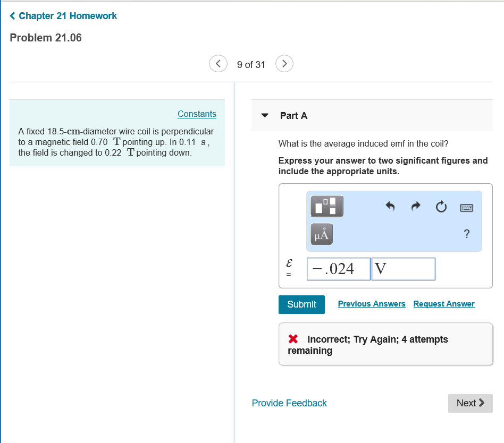Collapse the Part A section

[265, 115]
